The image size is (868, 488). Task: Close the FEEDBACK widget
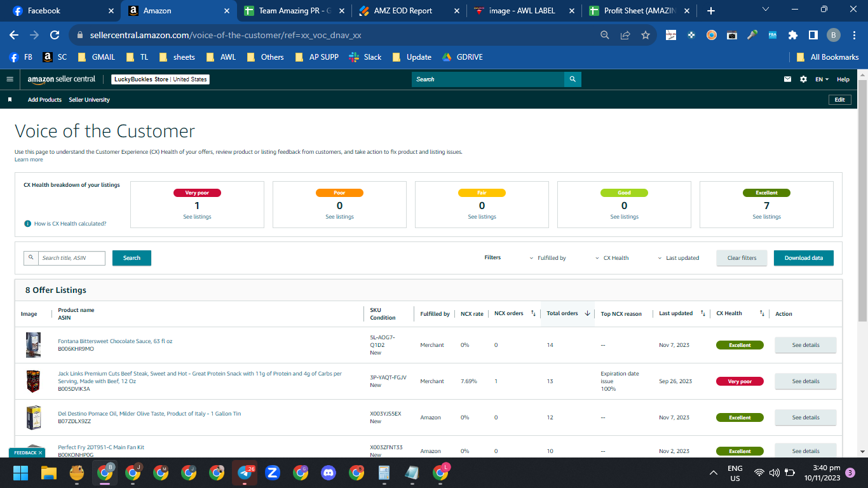[x=41, y=452]
